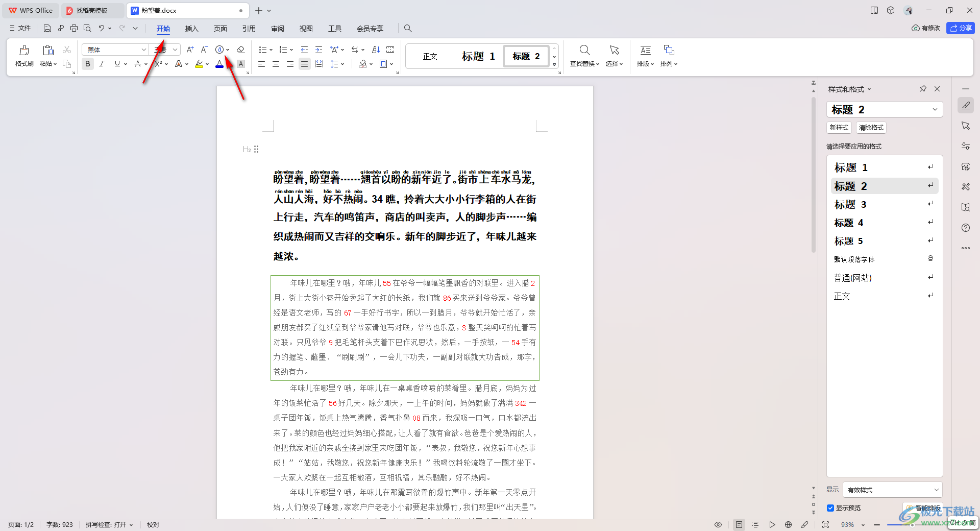Image resolution: width=980 pixels, height=531 pixels.
Task: Click the Sort (A-Z) icon
Action: (x=376, y=50)
